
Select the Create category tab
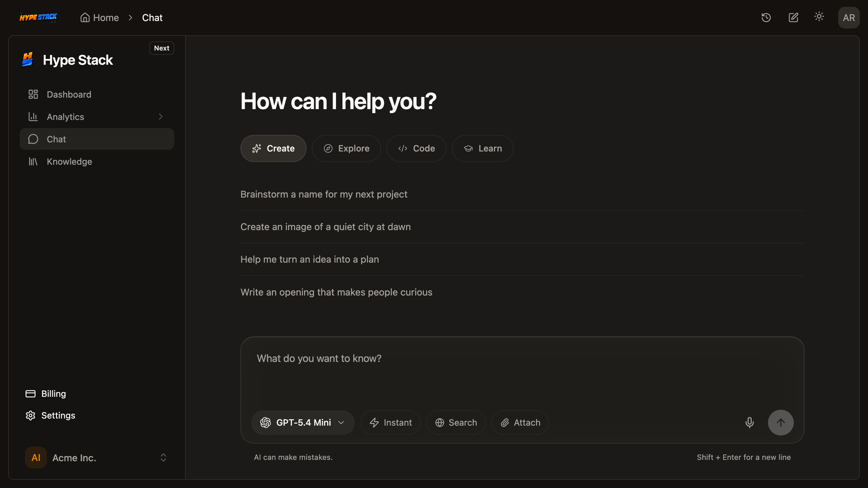[273, 148]
